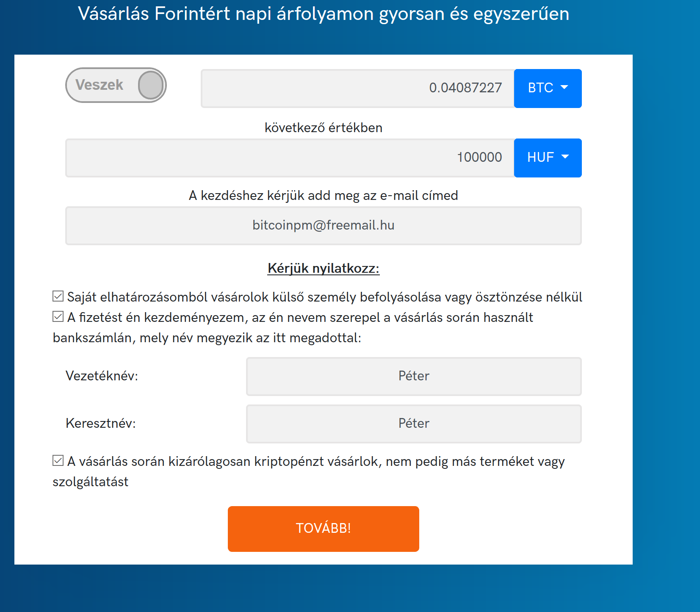Click the caret arrow beside BTC
700x612 pixels.
coord(564,87)
